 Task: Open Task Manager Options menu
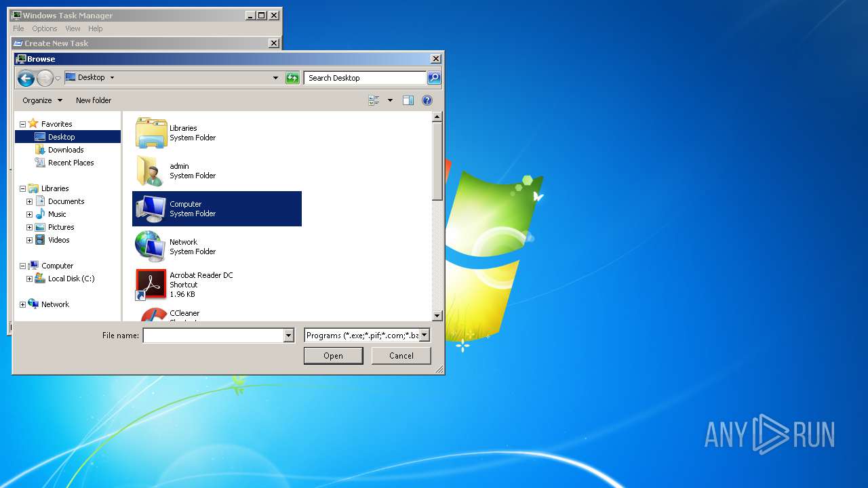pyautogui.click(x=45, y=28)
